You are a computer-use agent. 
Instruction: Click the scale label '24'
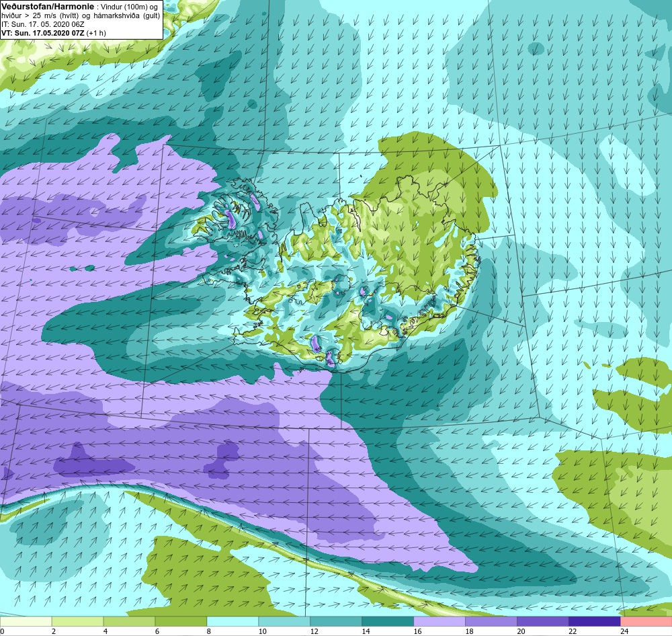click(624, 631)
